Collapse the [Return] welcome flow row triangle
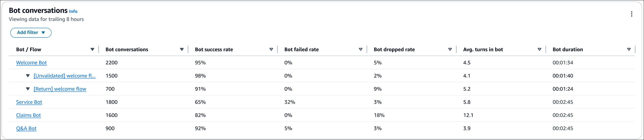 point(28,89)
